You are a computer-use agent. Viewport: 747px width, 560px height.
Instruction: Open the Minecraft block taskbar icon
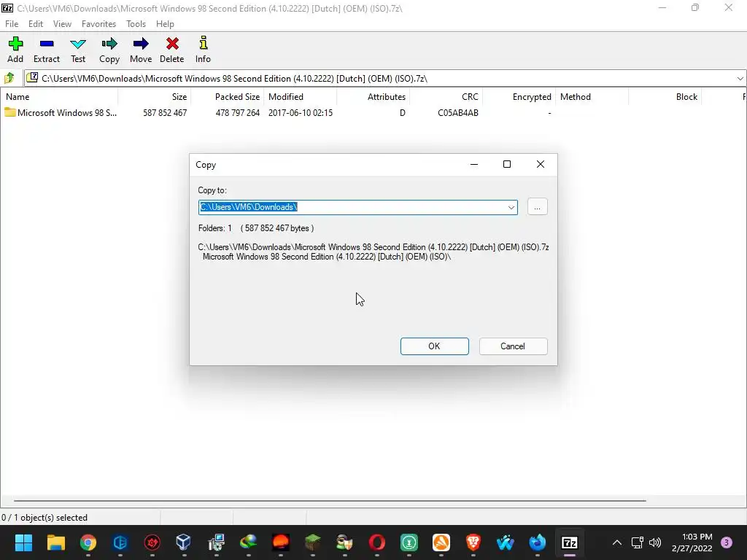[312, 542]
